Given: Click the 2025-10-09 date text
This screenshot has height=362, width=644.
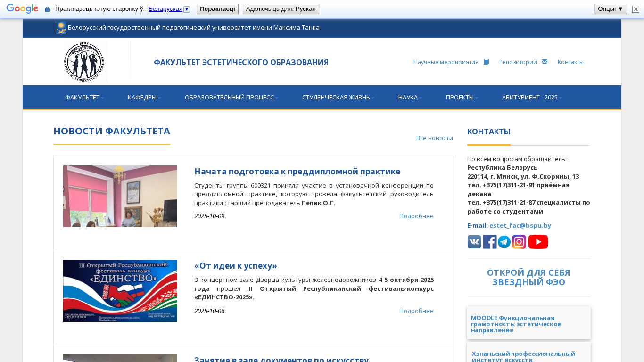Looking at the screenshot, I should point(209,216).
